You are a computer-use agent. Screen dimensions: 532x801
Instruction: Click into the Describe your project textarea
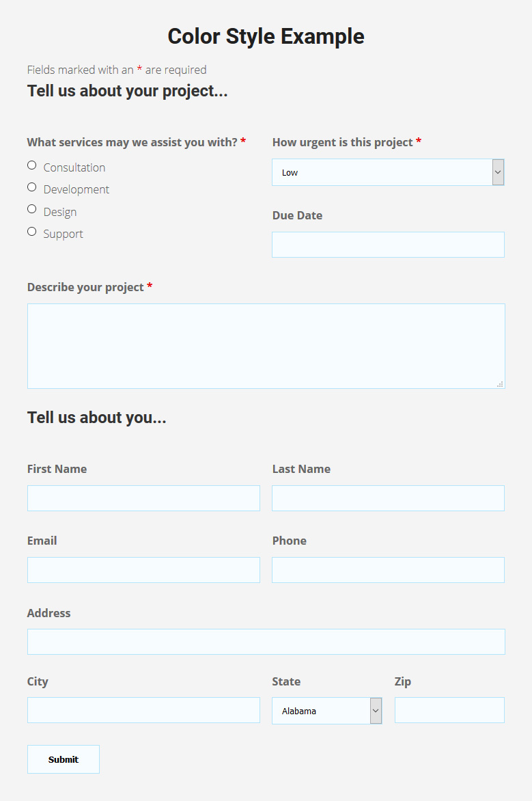click(x=266, y=346)
